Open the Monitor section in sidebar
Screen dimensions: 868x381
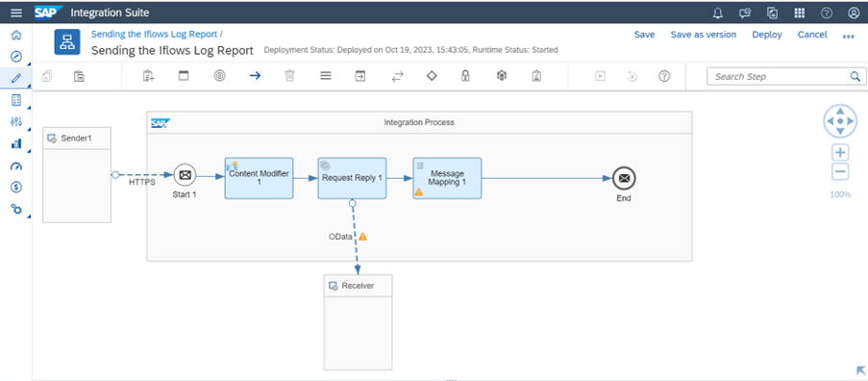pyautogui.click(x=16, y=144)
